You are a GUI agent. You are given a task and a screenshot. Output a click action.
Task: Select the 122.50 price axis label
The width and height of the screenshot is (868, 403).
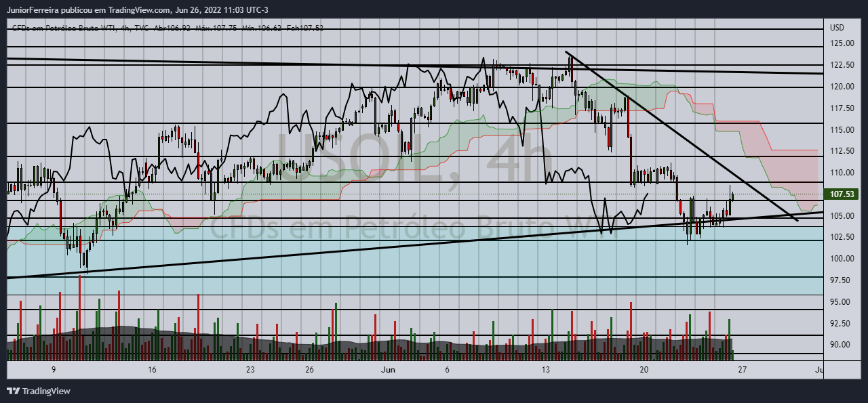click(842, 65)
